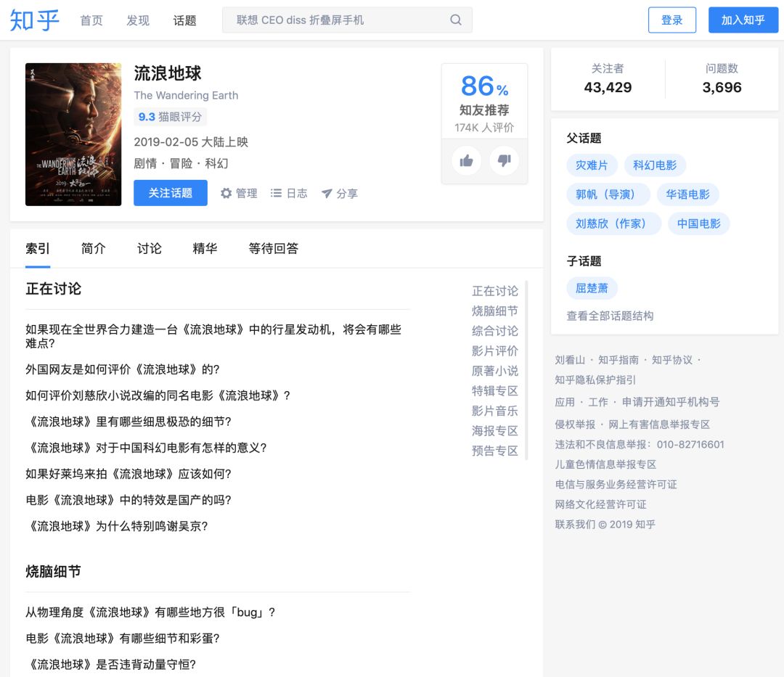This screenshot has height=677, width=784.
Task: Click 查看全部话题结构 link
Action: (610, 316)
